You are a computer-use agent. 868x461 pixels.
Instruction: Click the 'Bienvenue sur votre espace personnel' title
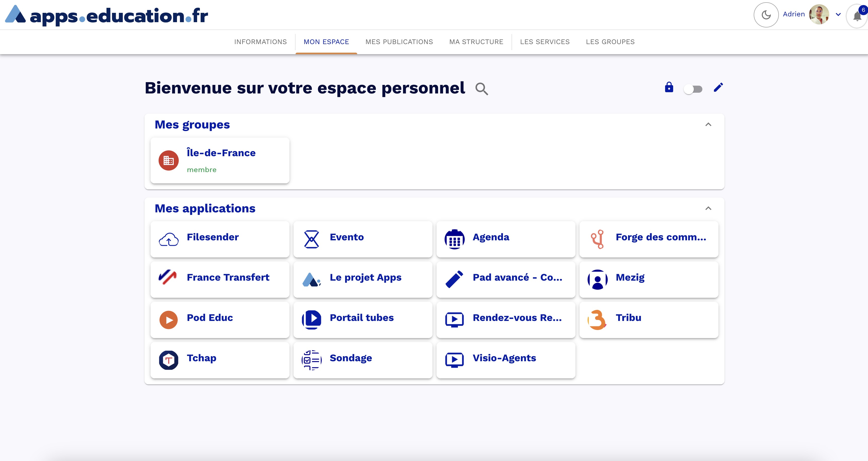305,88
